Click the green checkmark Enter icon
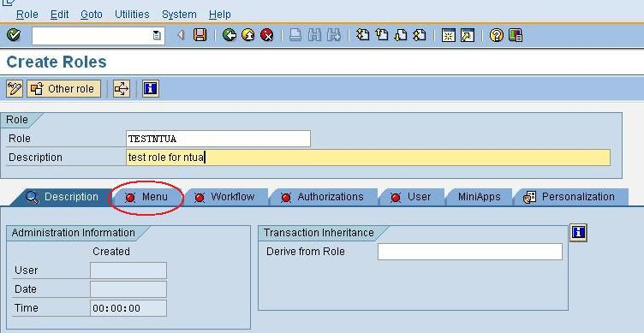 (14, 35)
